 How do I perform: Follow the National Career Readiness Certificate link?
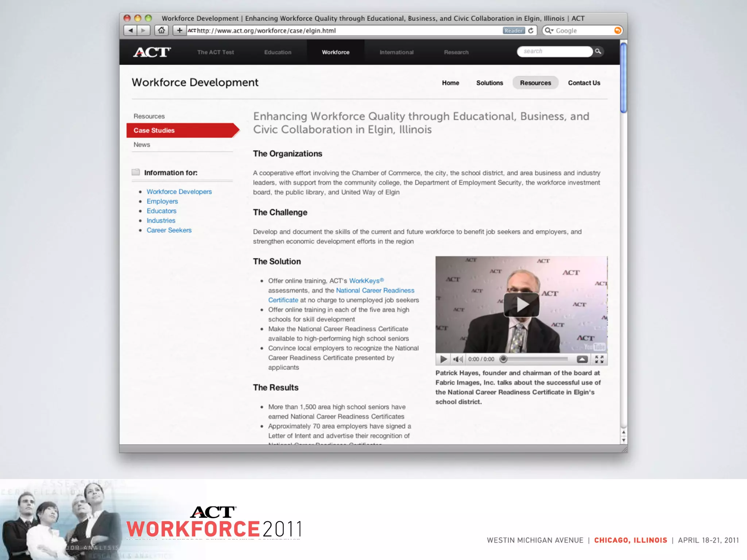tap(375, 291)
